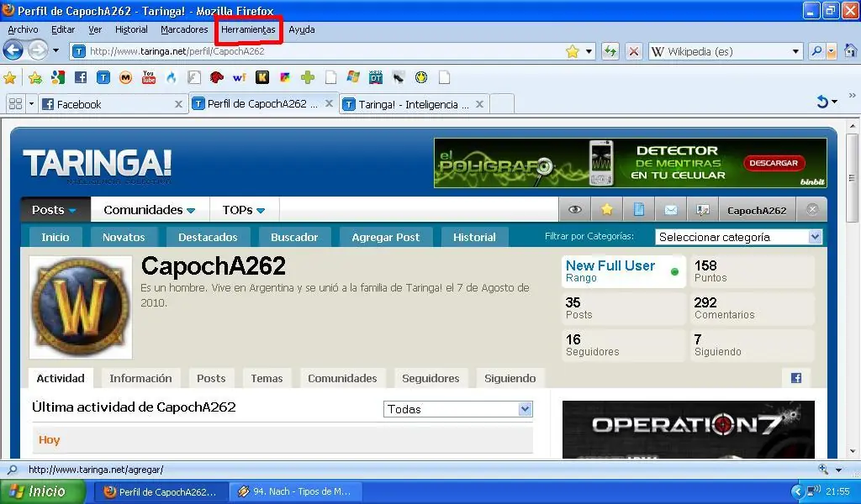This screenshot has width=861, height=504.
Task: Switch to the Seguidores profile tab
Action: pos(430,378)
